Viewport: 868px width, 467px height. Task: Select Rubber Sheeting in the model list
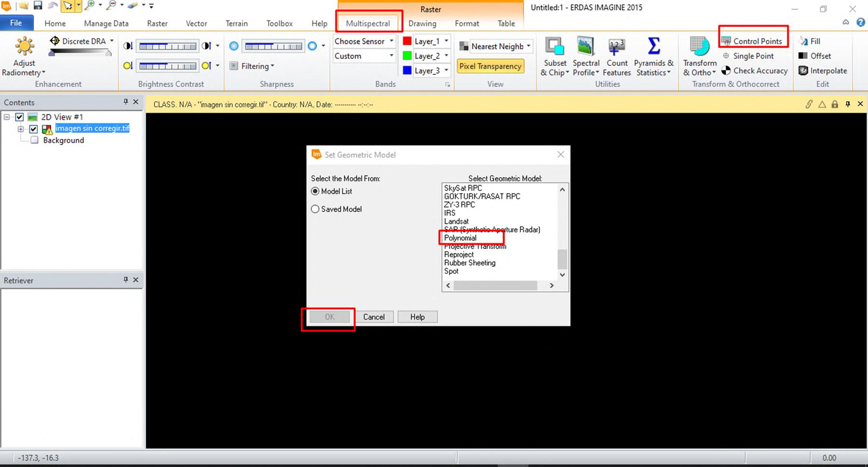[x=470, y=263]
